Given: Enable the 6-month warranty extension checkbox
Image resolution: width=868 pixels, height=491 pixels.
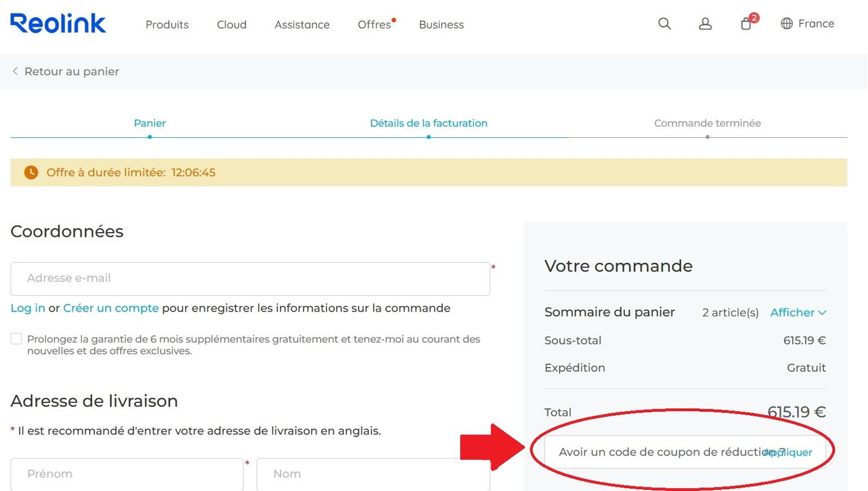Looking at the screenshot, I should [16, 338].
